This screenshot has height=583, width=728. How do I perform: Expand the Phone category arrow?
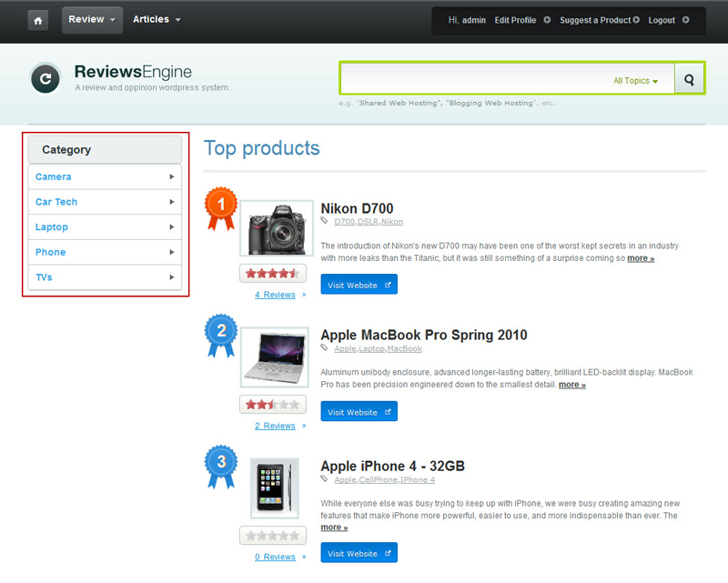click(172, 252)
